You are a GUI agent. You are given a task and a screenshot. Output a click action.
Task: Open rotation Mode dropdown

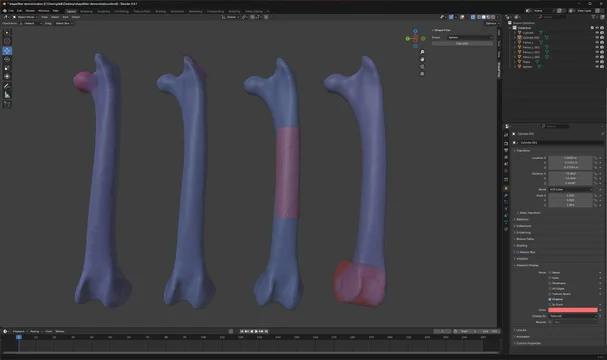(571, 190)
